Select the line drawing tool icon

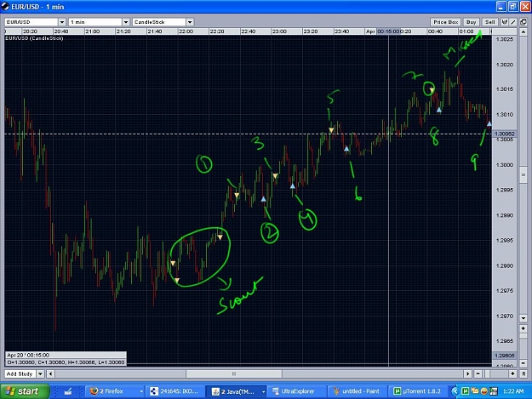(513, 22)
